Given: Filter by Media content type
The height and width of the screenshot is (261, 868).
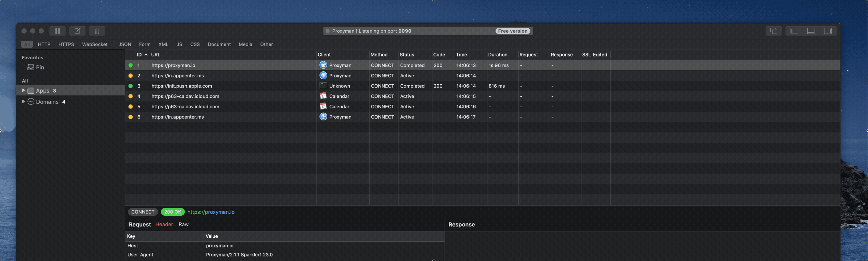Looking at the screenshot, I should click(x=245, y=44).
